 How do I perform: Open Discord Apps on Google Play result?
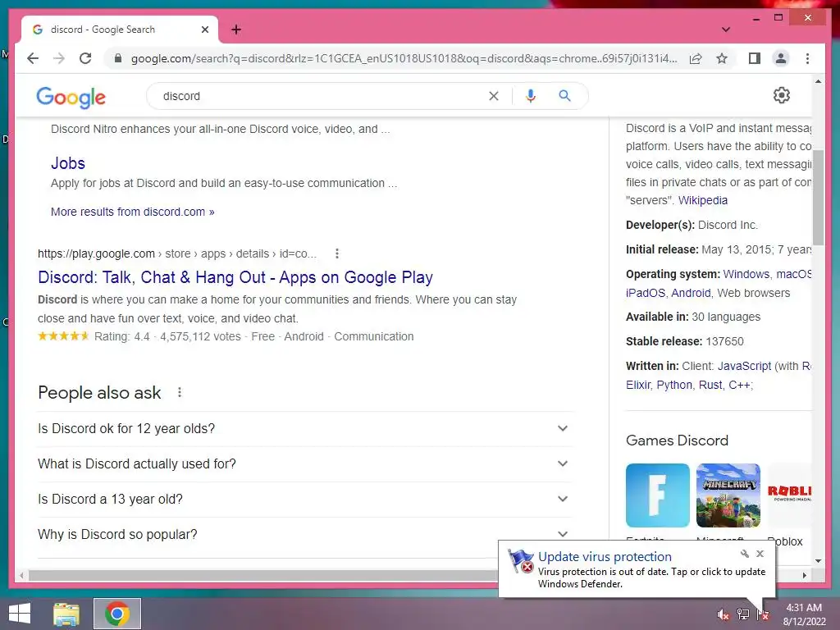(x=235, y=277)
